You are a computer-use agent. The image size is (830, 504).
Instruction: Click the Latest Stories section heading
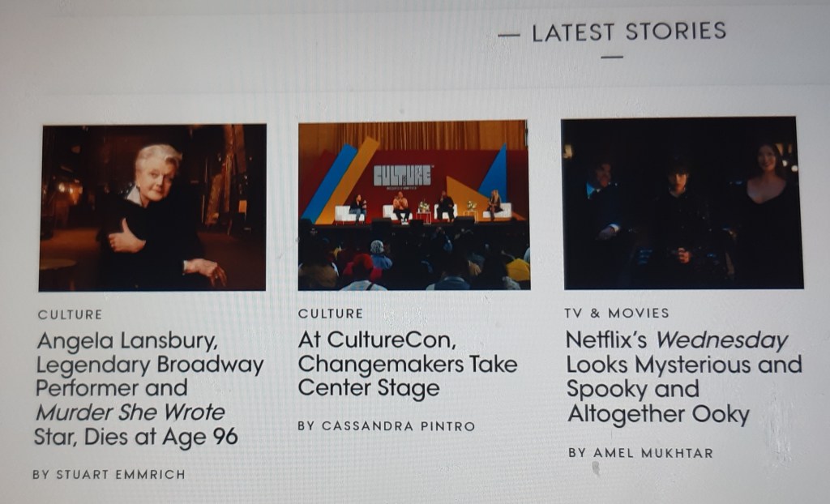(629, 32)
